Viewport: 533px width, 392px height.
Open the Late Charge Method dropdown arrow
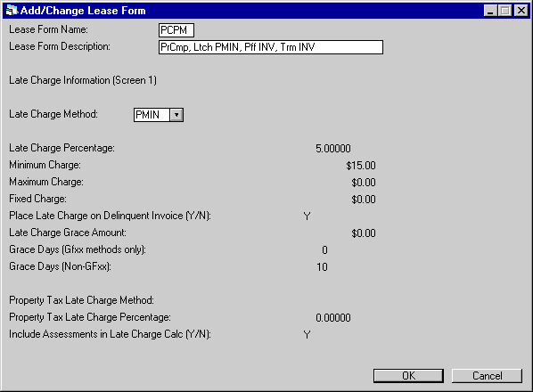click(176, 115)
